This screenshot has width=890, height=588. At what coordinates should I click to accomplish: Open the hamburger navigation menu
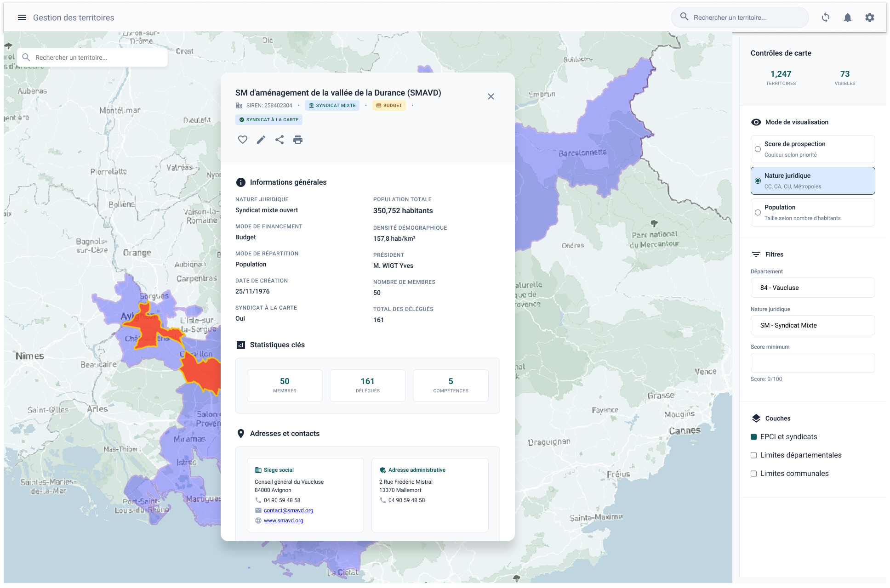22,17
